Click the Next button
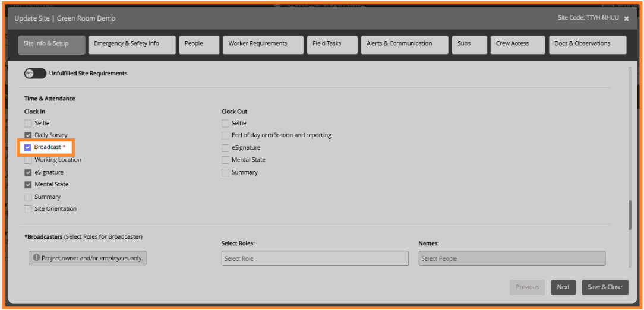Screen dimensions: 644x310 (x=563, y=287)
